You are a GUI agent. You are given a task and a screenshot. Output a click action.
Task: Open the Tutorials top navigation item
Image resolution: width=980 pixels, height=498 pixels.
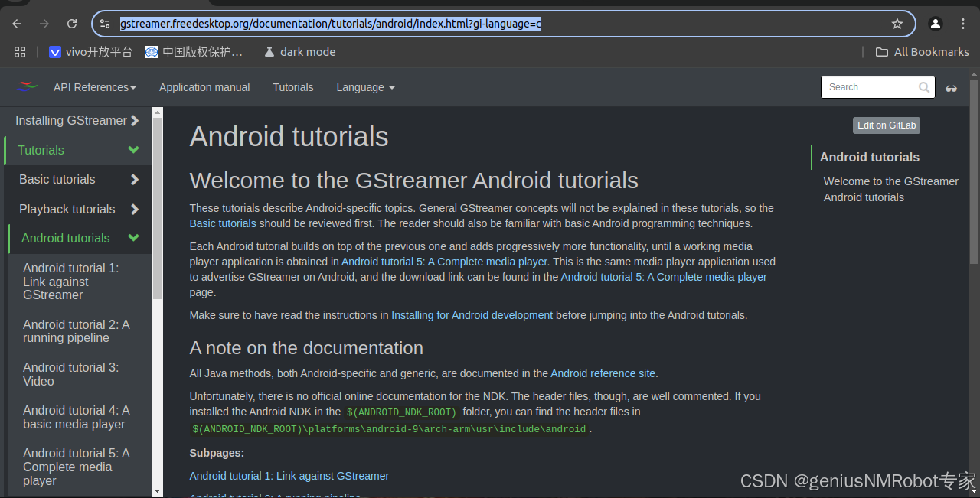point(293,87)
